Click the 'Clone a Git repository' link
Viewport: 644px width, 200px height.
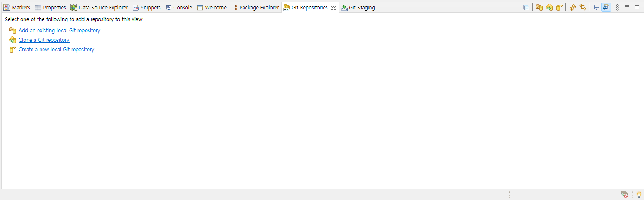tap(44, 40)
